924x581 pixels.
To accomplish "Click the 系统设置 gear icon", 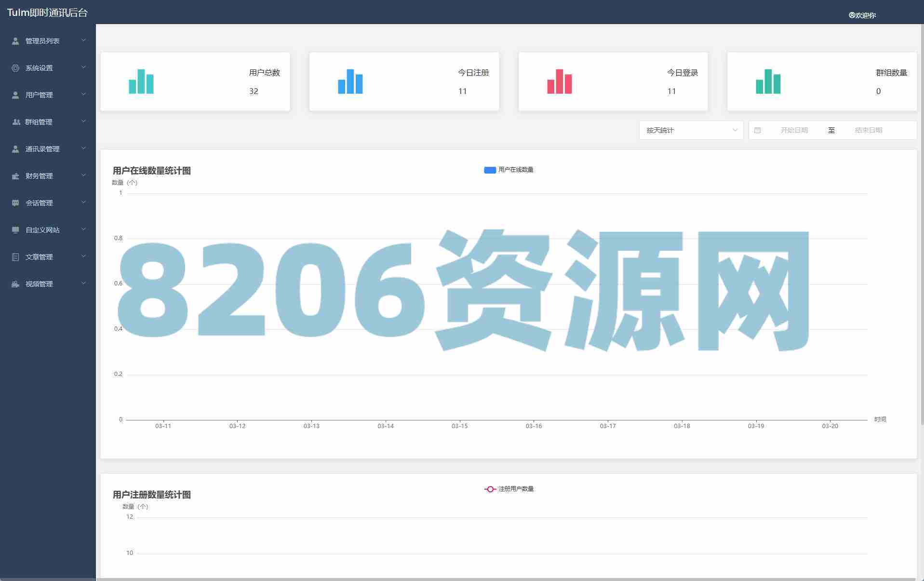I will coord(15,68).
